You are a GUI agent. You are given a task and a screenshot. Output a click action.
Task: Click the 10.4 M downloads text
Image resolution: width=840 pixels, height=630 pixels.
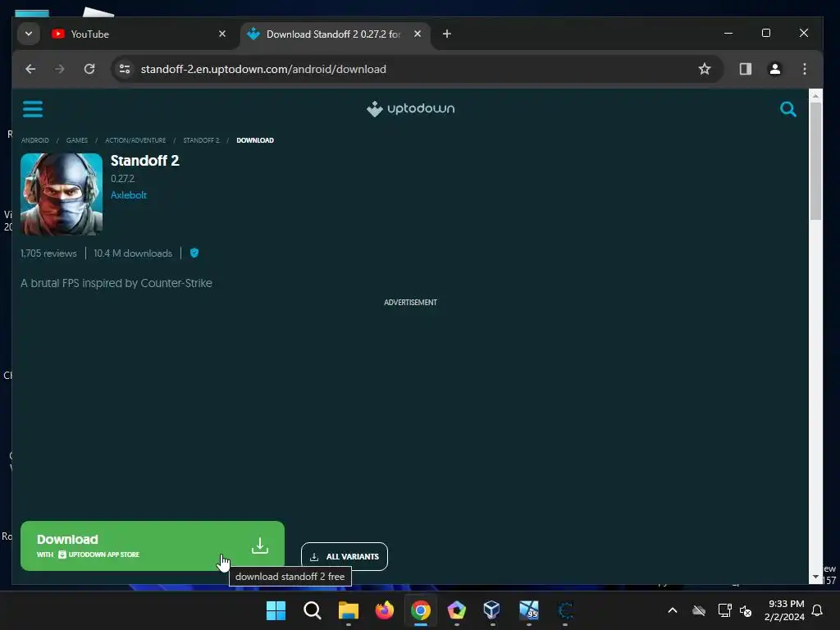tap(133, 253)
